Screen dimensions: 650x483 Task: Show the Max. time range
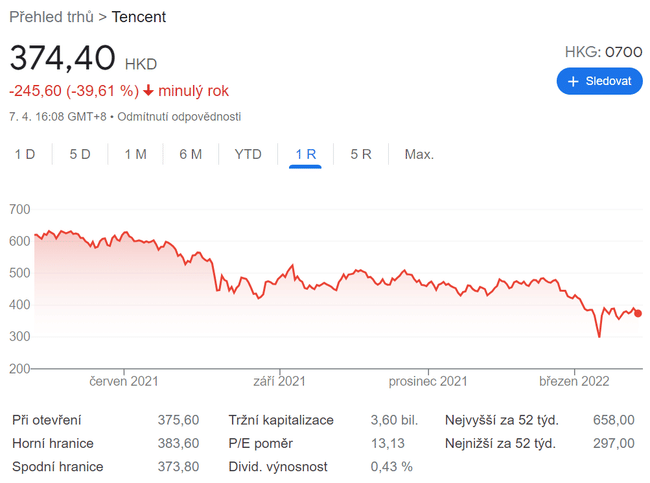pos(419,154)
